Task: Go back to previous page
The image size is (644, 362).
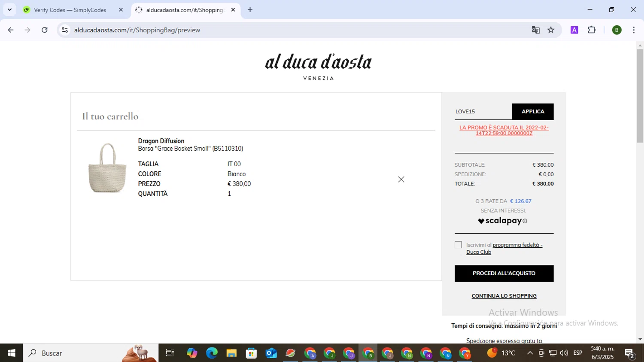Action: [11, 30]
